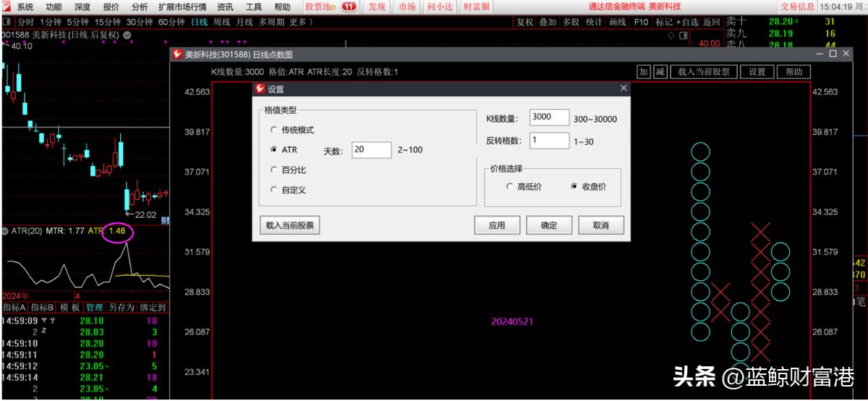Click the 天数 input field
The image size is (868, 401).
[371, 150]
